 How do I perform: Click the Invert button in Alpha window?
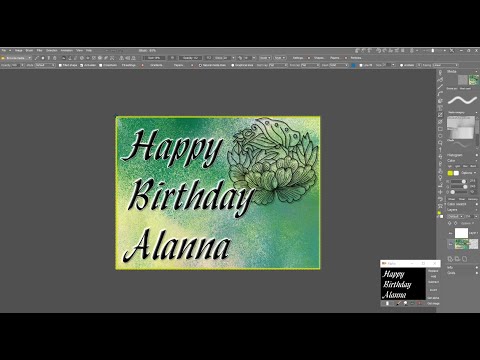pyautogui.click(x=433, y=290)
